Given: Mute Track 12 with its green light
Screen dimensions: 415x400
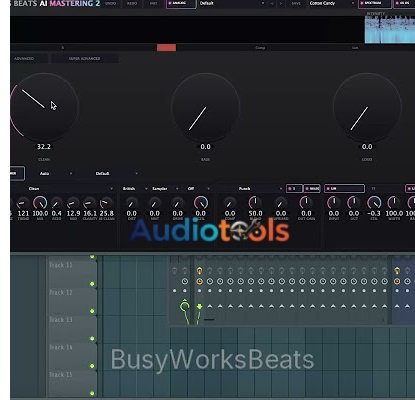Looking at the screenshot, I should click(x=92, y=311).
